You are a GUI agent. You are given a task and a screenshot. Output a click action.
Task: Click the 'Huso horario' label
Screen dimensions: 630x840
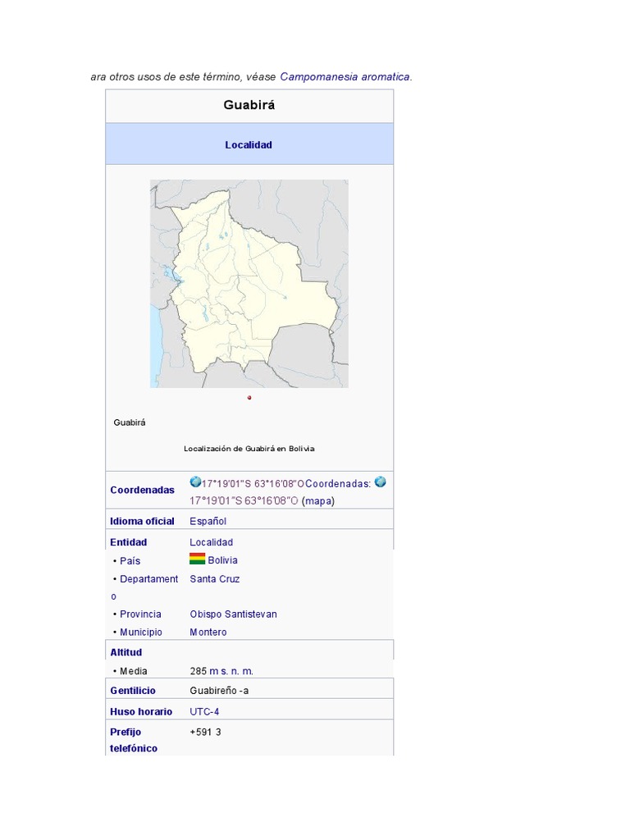(x=141, y=711)
